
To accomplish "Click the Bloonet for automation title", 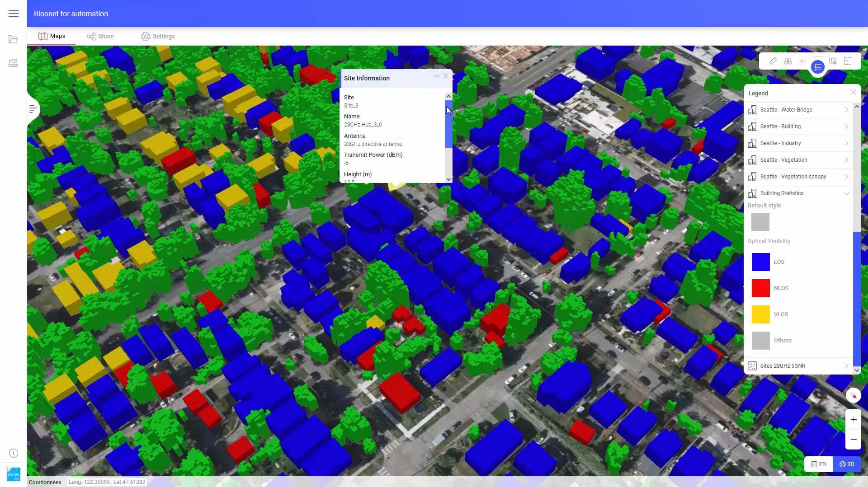I will click(x=71, y=14).
